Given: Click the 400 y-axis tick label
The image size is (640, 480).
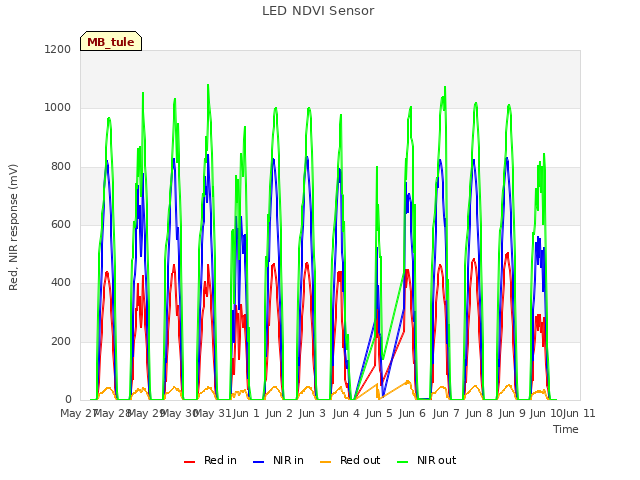Looking at the screenshot, I should 61,283.
